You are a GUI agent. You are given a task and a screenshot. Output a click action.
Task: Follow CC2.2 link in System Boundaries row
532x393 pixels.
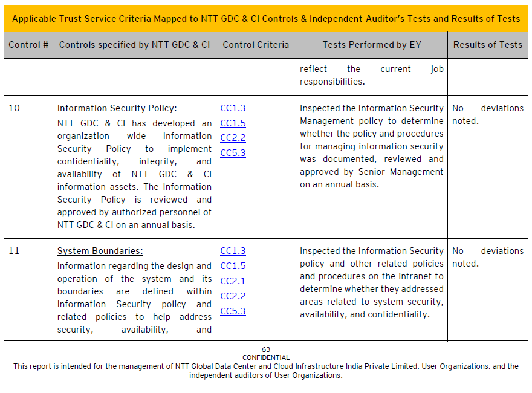click(233, 296)
